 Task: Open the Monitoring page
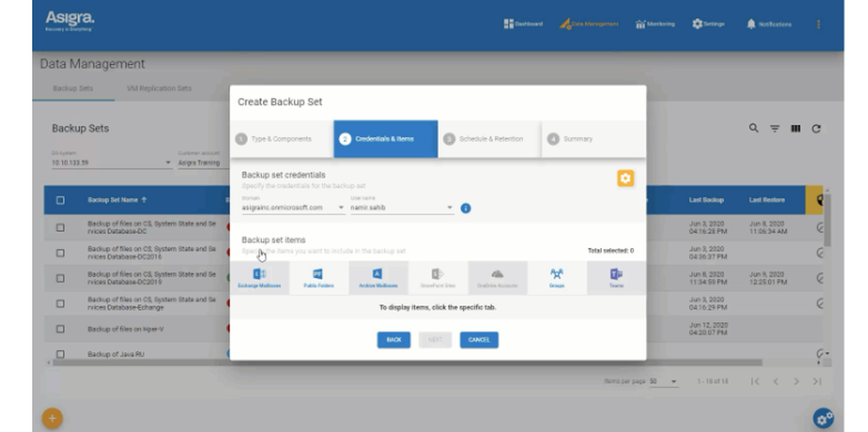[654, 23]
